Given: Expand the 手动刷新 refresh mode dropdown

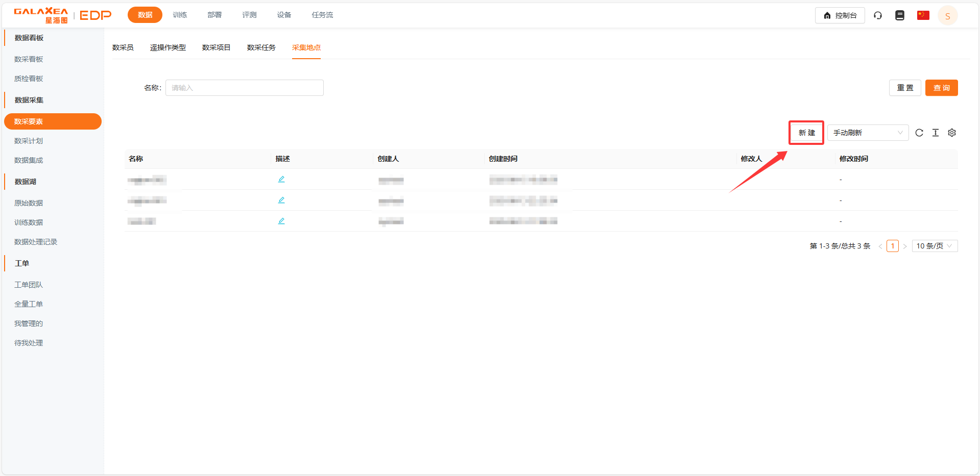Looking at the screenshot, I should click(867, 133).
